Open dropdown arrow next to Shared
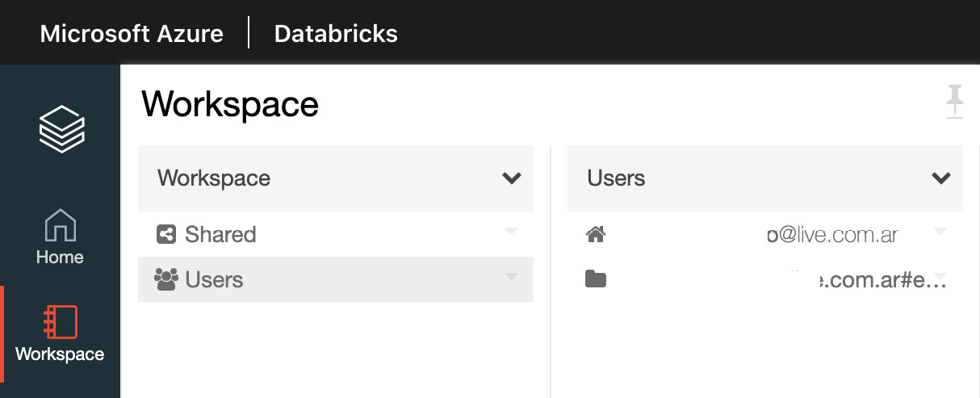The width and height of the screenshot is (980, 398). click(x=511, y=232)
